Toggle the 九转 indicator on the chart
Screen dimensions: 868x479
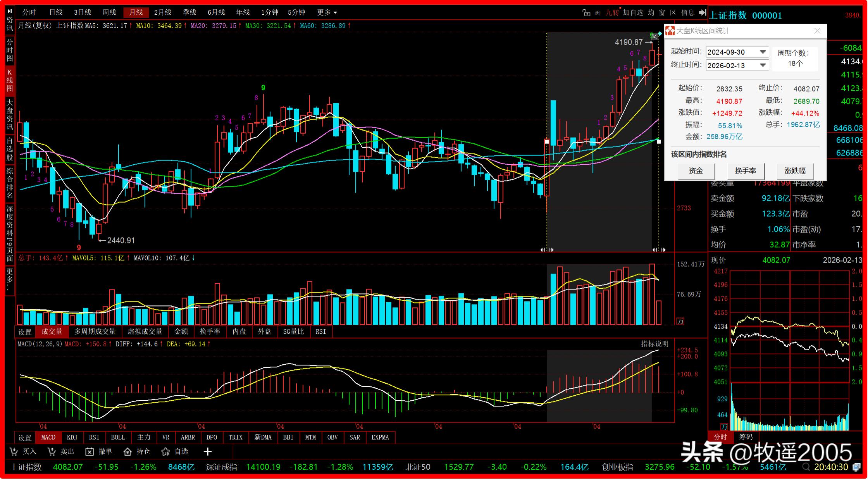click(612, 13)
